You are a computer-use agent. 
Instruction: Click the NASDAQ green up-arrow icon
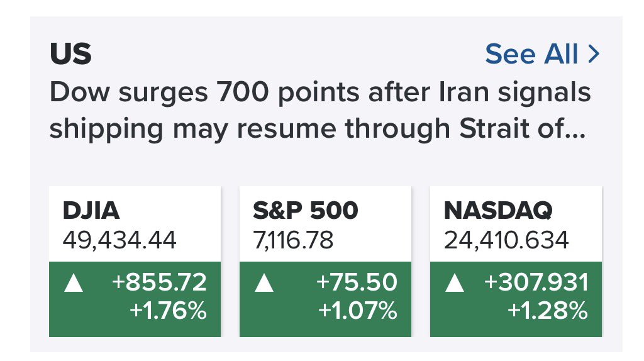(x=456, y=284)
